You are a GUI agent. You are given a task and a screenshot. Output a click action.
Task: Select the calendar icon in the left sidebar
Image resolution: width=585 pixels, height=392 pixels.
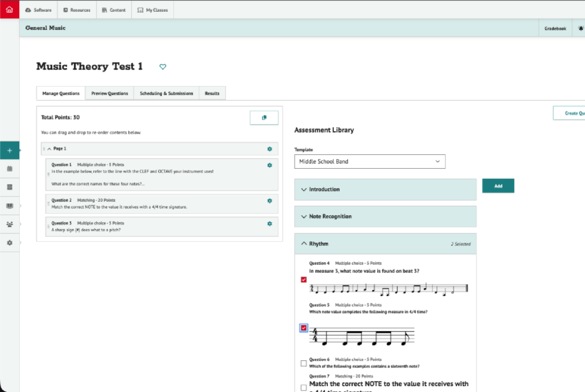click(x=9, y=168)
